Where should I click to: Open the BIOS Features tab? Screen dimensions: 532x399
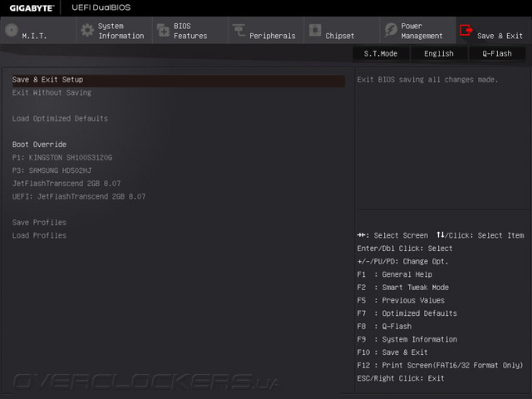click(190, 30)
